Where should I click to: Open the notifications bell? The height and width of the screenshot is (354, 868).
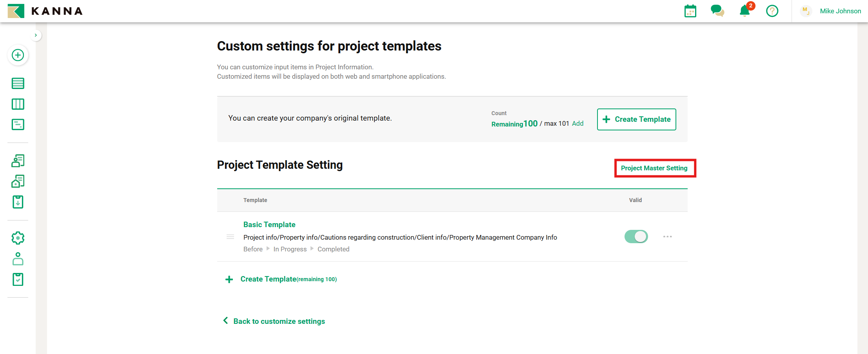[x=745, y=11]
